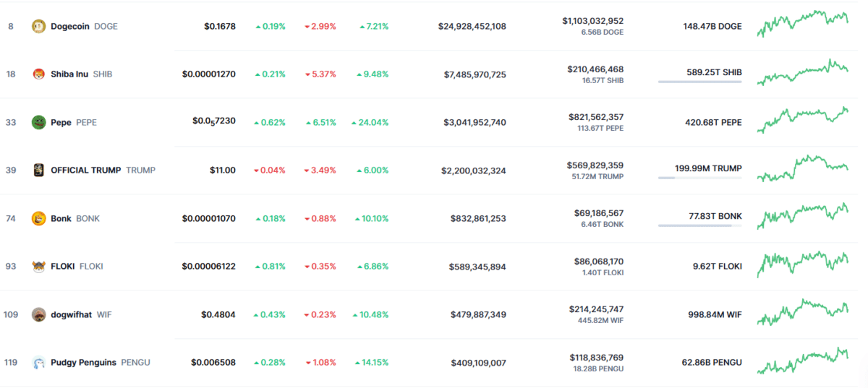Click Pepe's 7-day price sparkline chart
The width and height of the screenshot is (868, 388).
pyautogui.click(x=803, y=121)
